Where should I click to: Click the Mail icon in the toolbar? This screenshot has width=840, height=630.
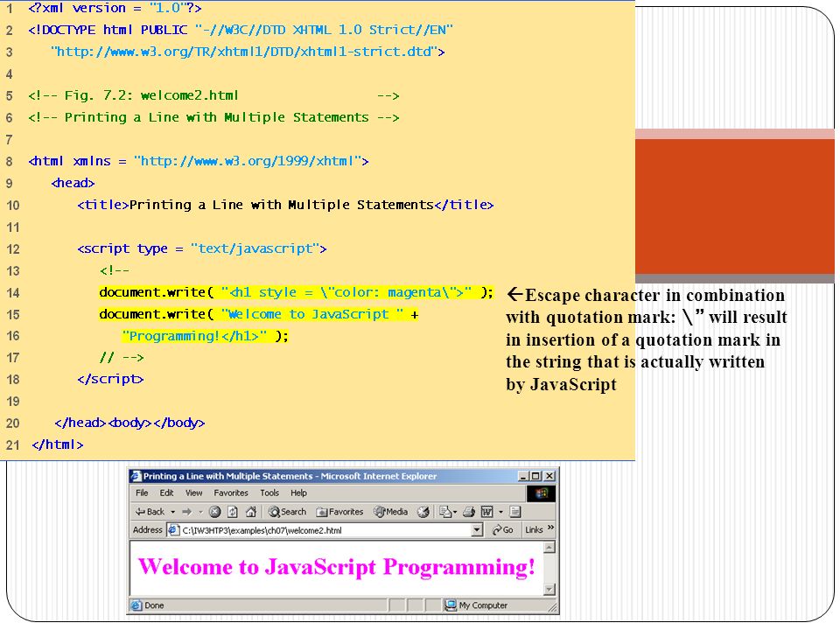coord(445,512)
